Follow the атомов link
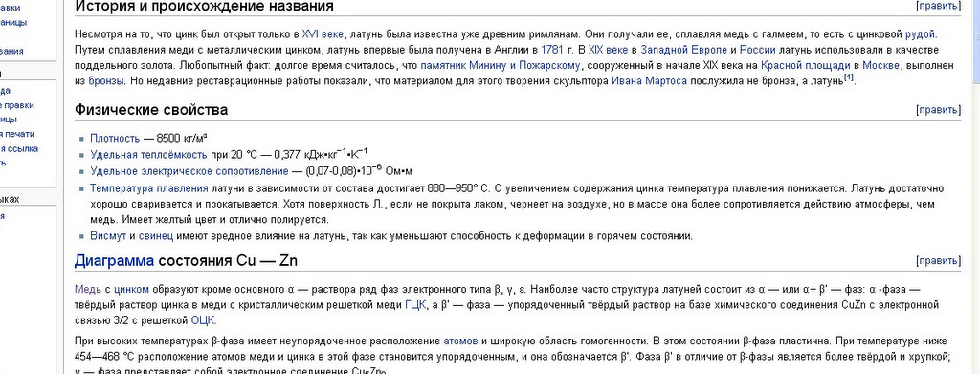 (460, 341)
